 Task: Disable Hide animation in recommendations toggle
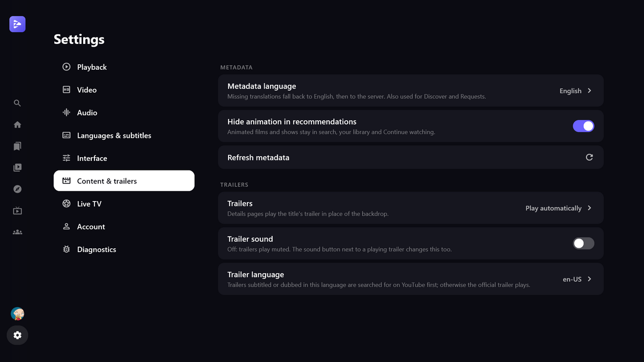(583, 126)
